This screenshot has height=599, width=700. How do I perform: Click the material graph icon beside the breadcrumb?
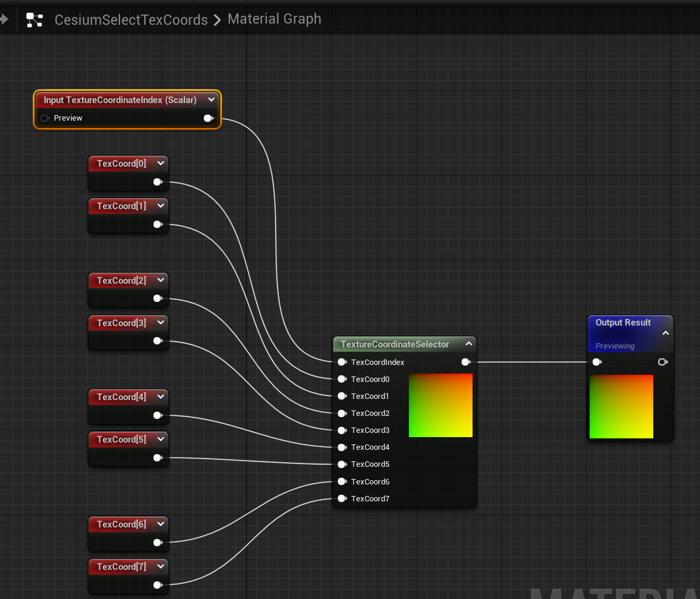coord(35,19)
